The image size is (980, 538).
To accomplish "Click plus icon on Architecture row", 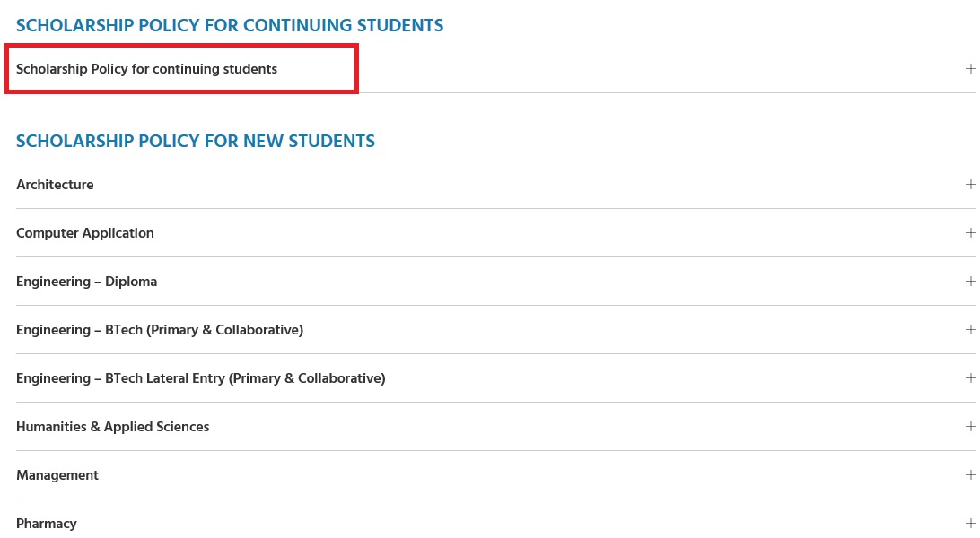I will coord(970,185).
